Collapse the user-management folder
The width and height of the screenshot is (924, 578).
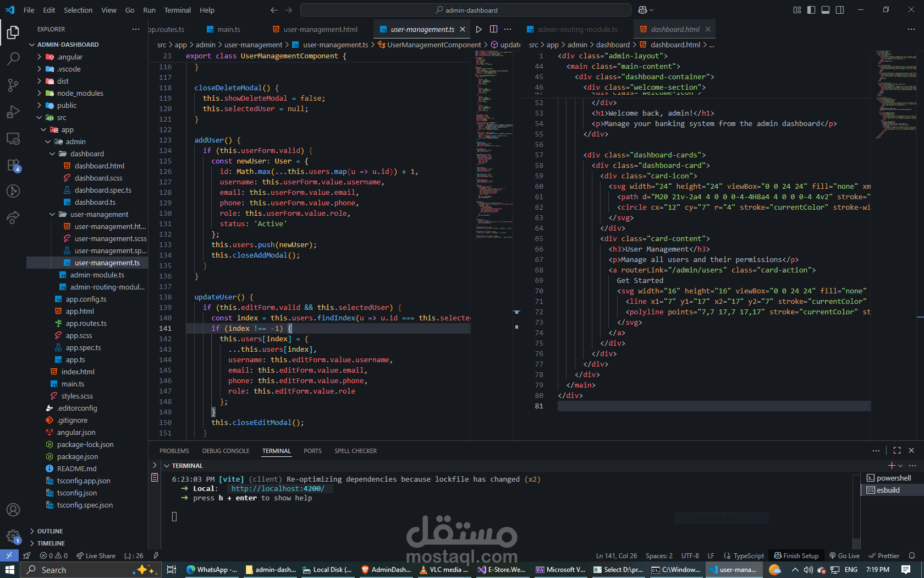tap(99, 214)
